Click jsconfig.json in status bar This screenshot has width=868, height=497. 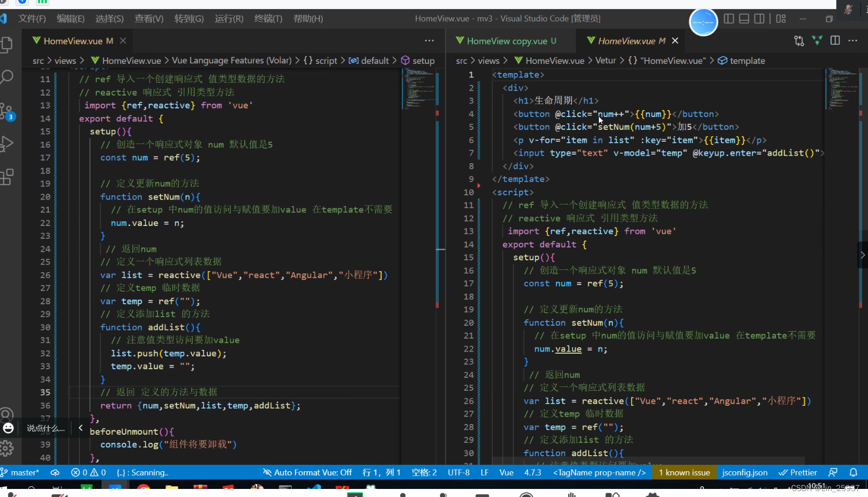[744, 473]
